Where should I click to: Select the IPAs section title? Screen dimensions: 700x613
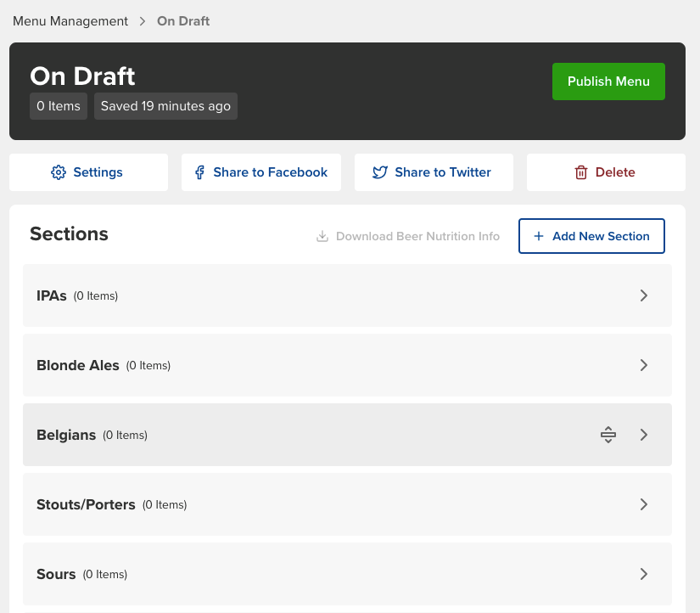point(52,295)
